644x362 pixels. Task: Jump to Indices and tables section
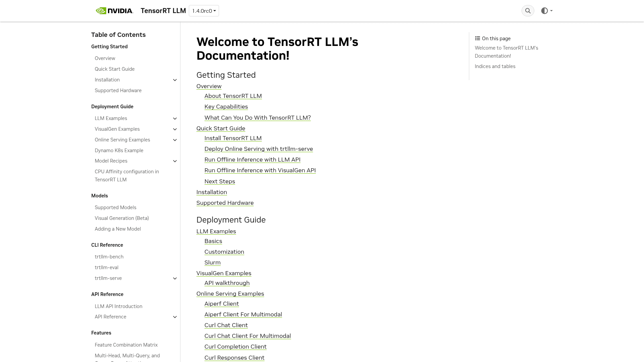(x=495, y=66)
